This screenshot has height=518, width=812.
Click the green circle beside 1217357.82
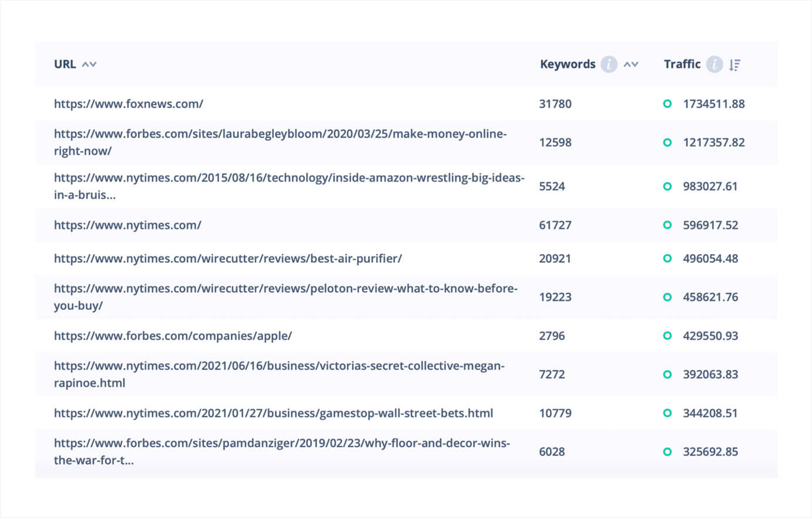coord(667,142)
